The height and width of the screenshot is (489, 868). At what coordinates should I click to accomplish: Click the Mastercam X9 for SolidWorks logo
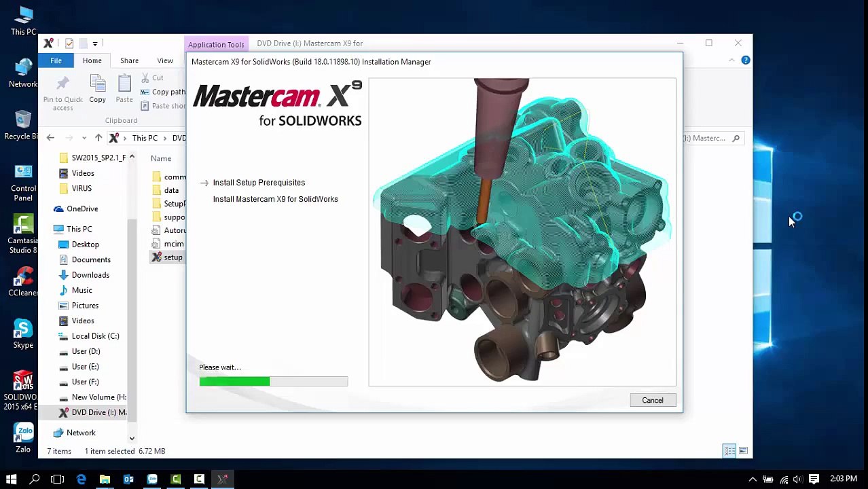(277, 104)
